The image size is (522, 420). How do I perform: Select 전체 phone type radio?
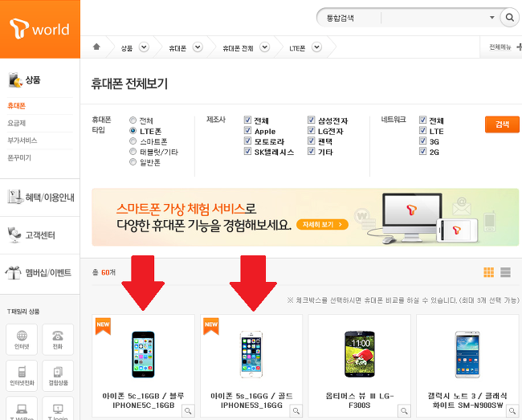[133, 120]
